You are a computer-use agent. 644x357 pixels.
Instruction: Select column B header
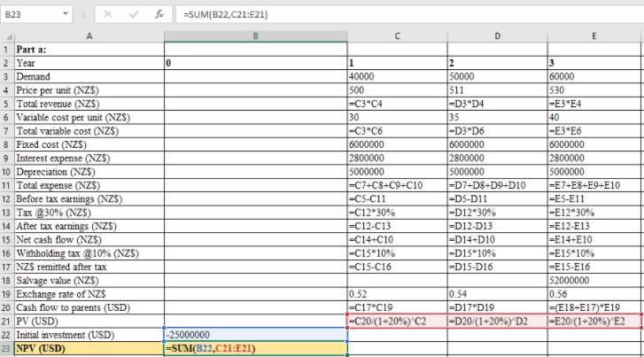[255, 36]
